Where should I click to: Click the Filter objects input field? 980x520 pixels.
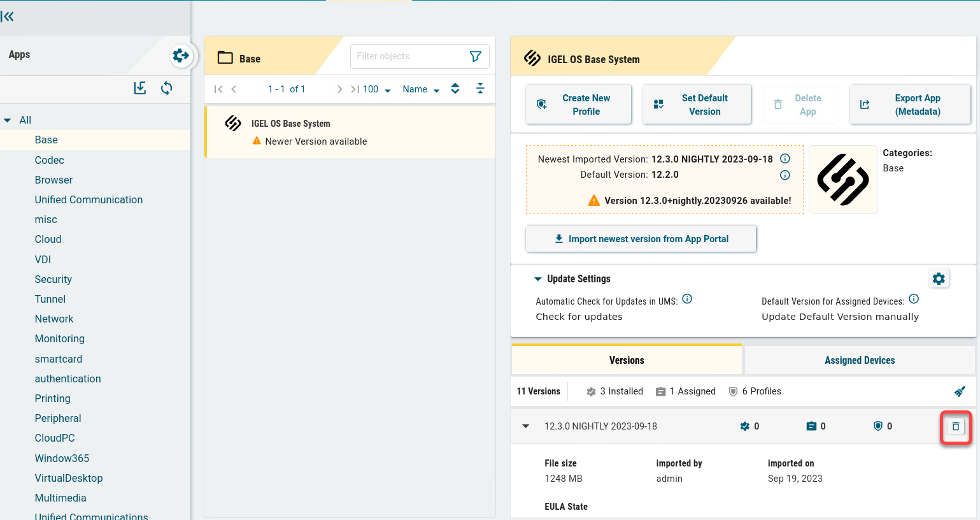click(408, 56)
